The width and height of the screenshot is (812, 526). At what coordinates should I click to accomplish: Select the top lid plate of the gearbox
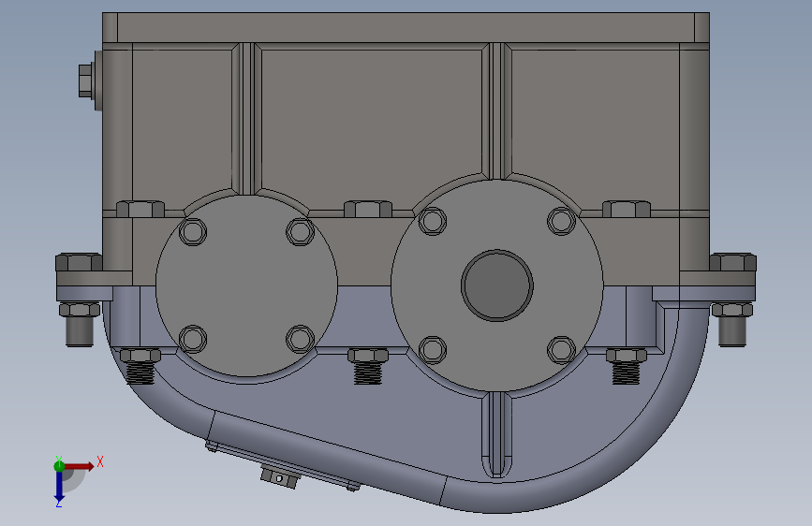coord(406,27)
